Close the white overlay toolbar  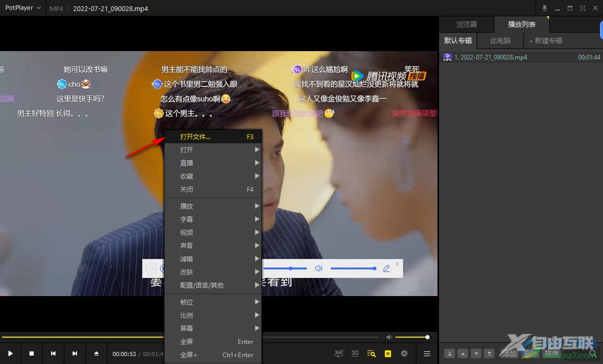coord(397,264)
